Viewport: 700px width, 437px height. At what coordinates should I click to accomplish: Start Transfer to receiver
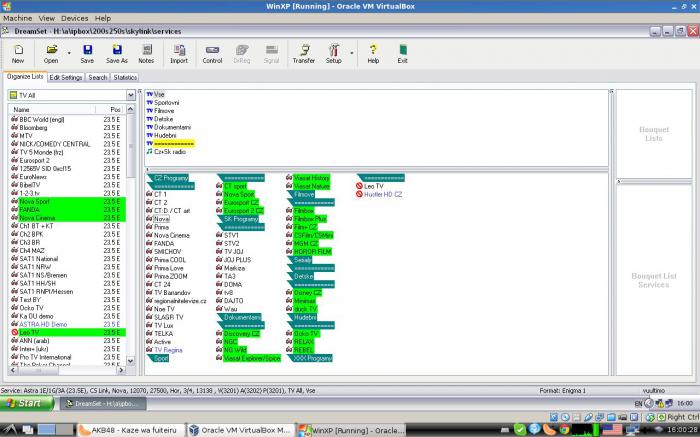(x=304, y=54)
